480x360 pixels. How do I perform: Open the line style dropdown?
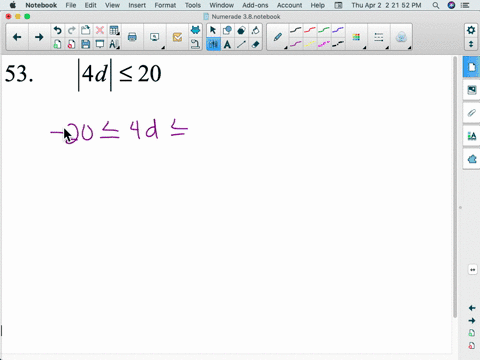click(x=379, y=37)
